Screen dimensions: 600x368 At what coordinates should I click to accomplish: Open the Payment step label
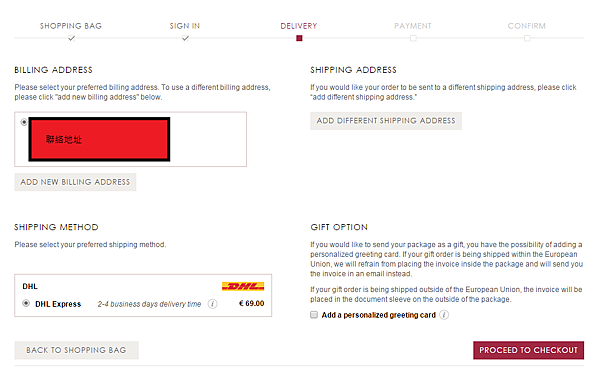(413, 26)
